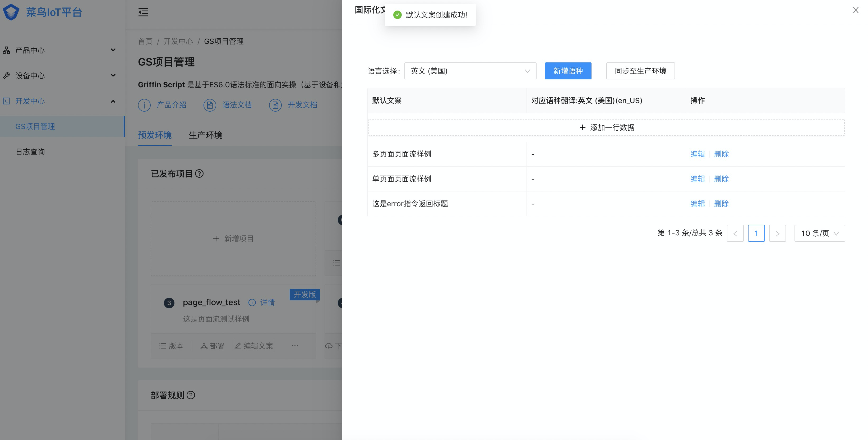Click help icon beside 已发布项目
The width and height of the screenshot is (868, 440).
(x=199, y=174)
